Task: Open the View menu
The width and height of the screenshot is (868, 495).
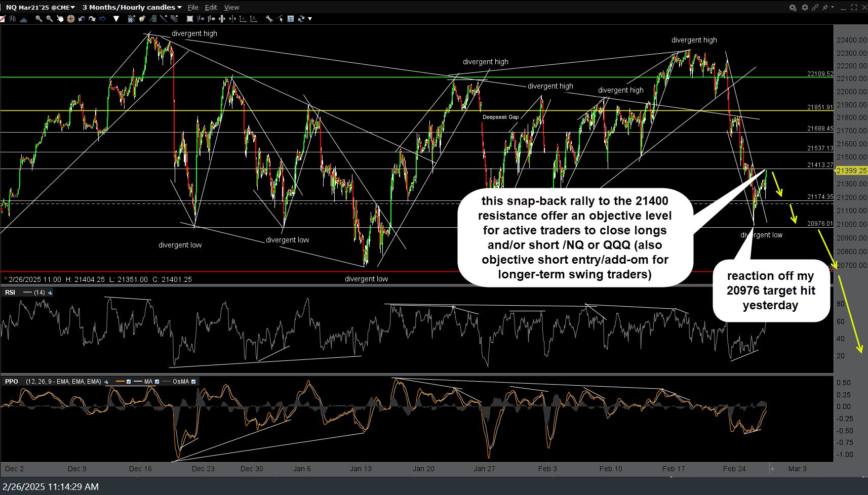Action: click(x=231, y=7)
